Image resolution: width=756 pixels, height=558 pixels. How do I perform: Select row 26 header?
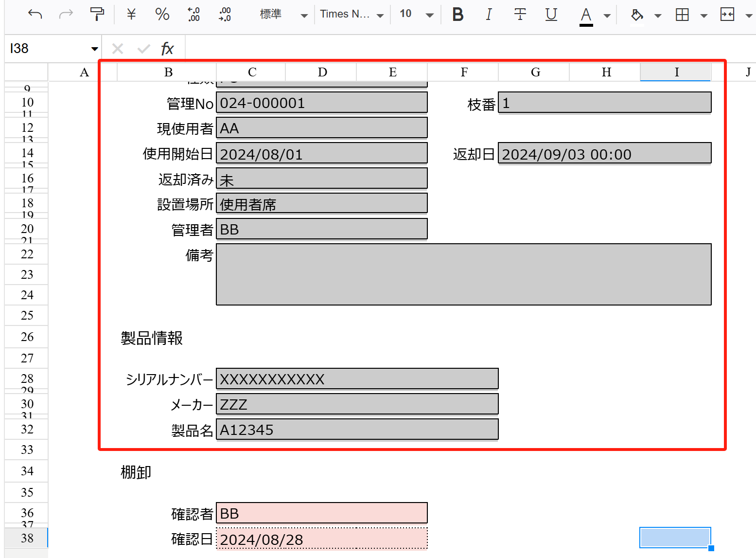pyautogui.click(x=27, y=337)
